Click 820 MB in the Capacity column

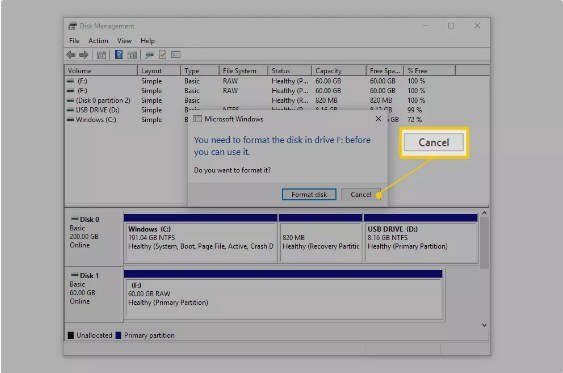326,100
